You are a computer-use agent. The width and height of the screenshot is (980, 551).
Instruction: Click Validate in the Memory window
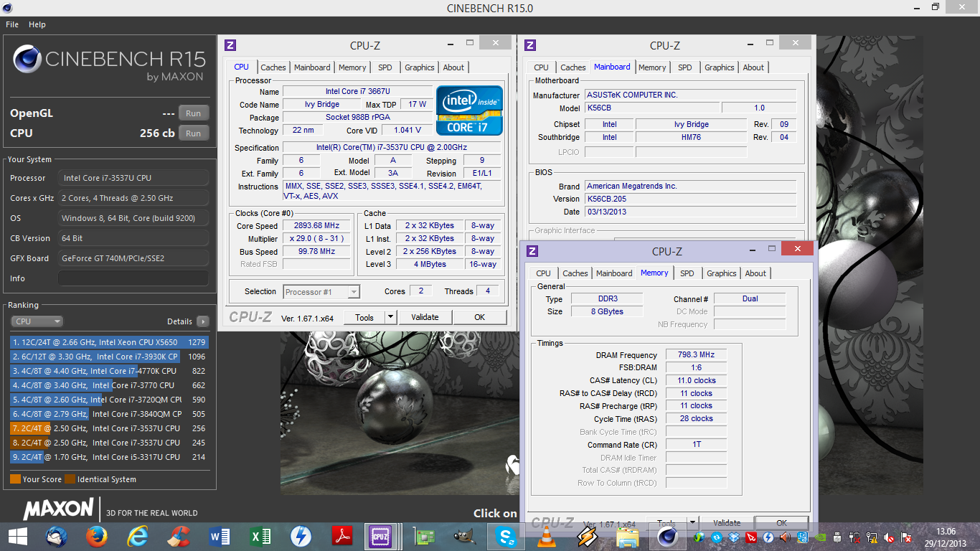click(727, 523)
